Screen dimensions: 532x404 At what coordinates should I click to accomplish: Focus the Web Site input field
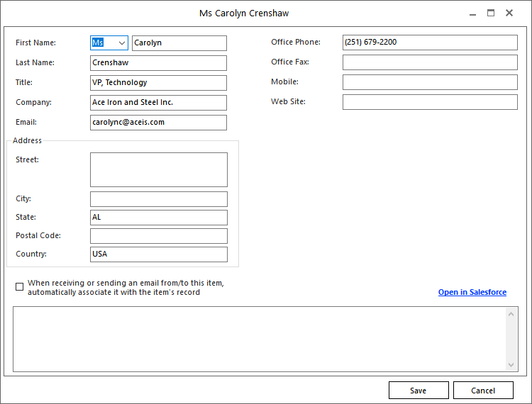coord(430,102)
